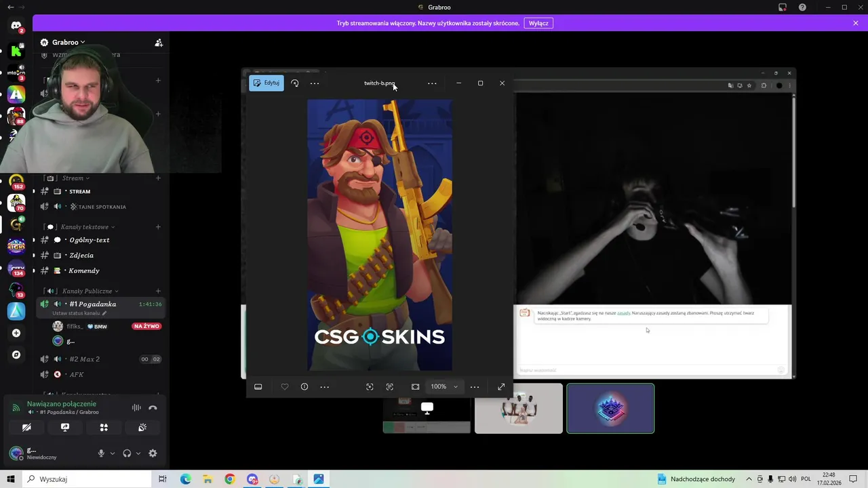
Task: Open invite people icon next to Grabroo
Action: (x=159, y=43)
